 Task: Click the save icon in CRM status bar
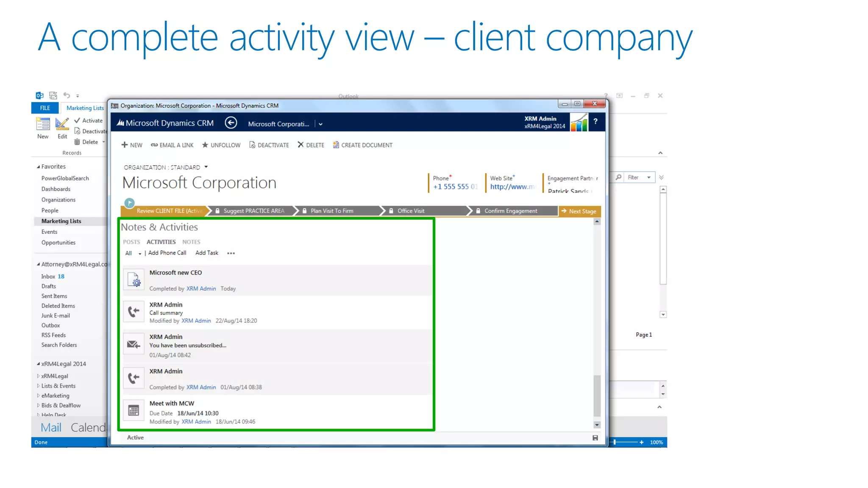(595, 438)
